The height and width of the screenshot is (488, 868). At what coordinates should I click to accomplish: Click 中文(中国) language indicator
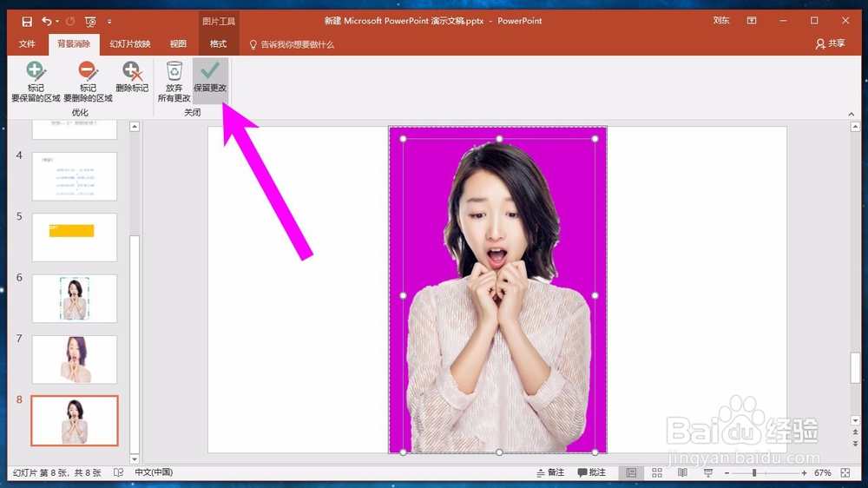click(154, 472)
